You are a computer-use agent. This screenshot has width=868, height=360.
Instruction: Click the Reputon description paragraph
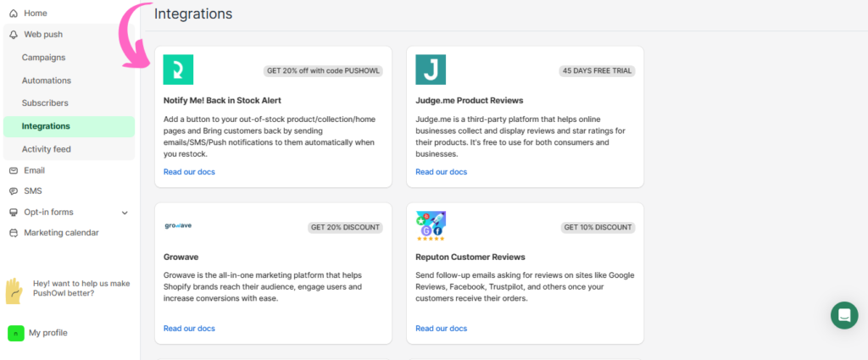[525, 287]
